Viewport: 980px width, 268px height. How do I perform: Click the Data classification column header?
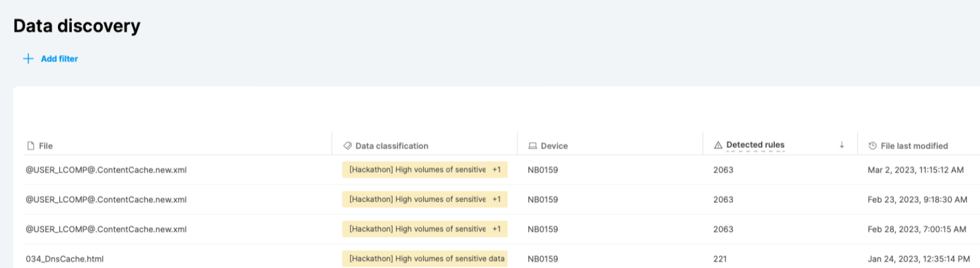click(x=391, y=146)
